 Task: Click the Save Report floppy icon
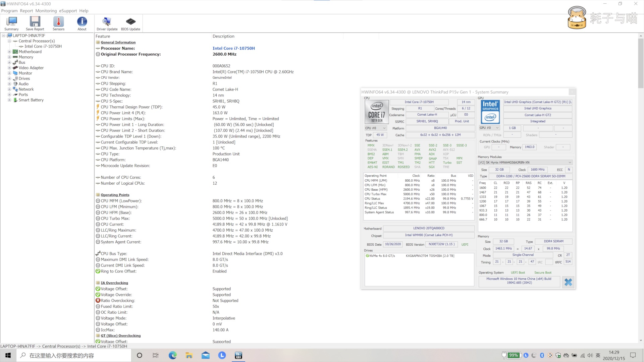tap(35, 23)
